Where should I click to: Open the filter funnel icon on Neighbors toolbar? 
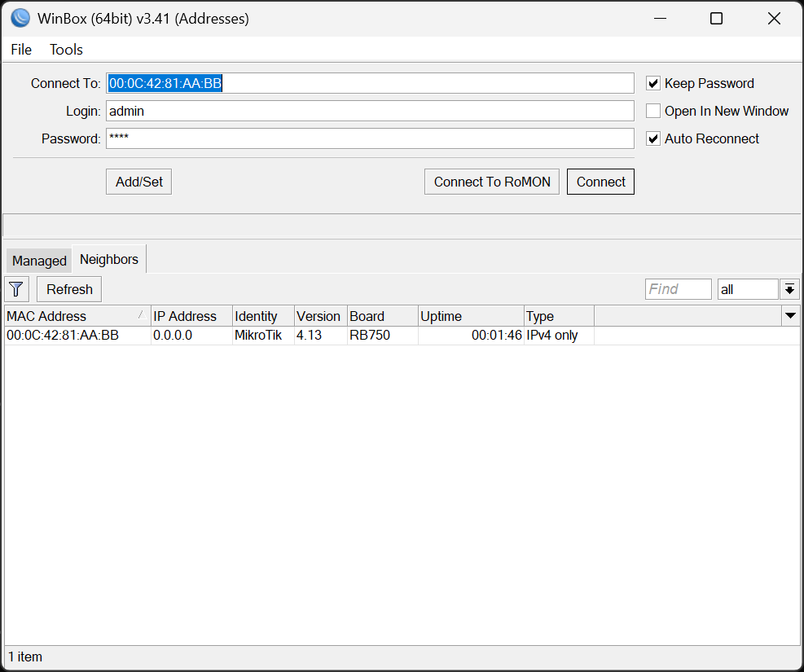point(16,288)
